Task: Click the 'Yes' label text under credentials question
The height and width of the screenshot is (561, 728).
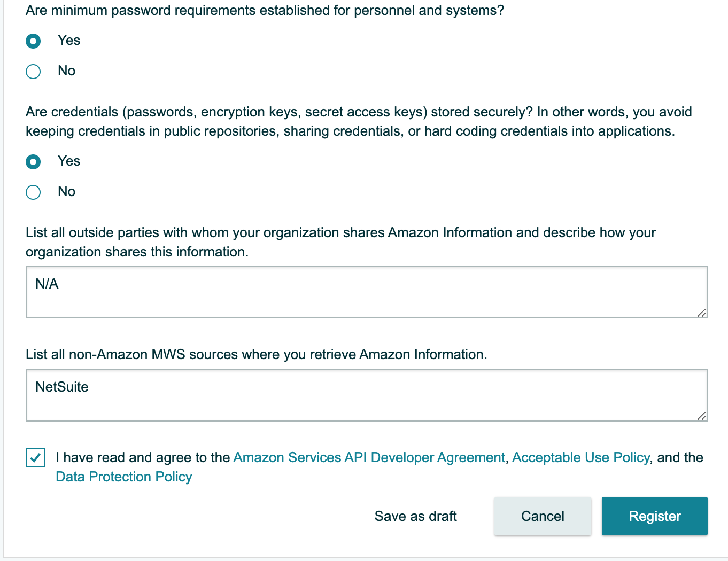Action: pos(69,161)
